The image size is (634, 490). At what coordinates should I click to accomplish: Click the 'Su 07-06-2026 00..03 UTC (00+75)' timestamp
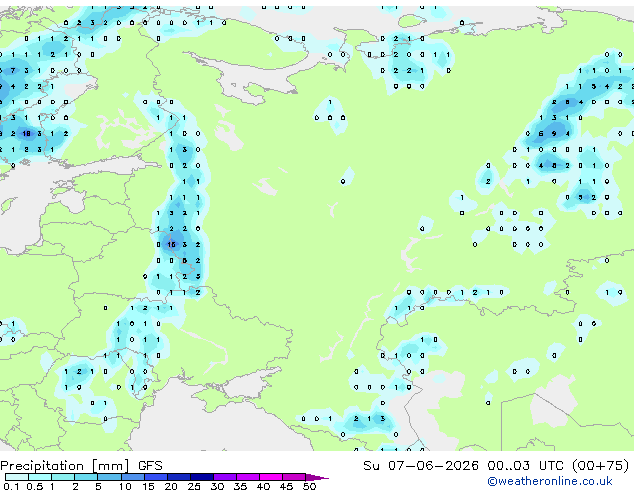[496, 466]
